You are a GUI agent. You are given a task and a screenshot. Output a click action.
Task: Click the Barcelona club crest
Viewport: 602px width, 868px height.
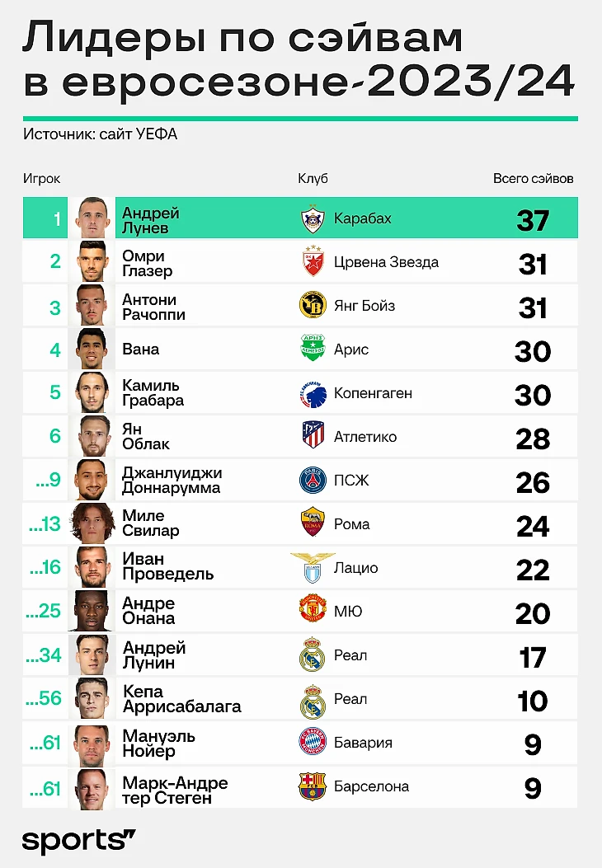(312, 786)
